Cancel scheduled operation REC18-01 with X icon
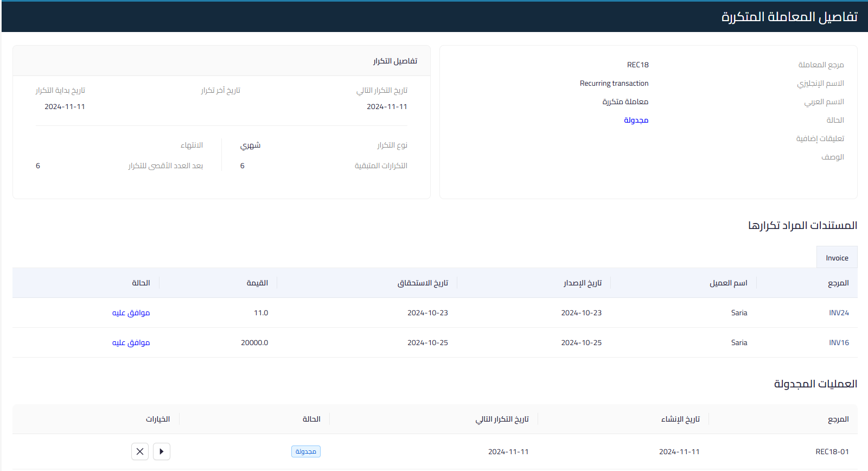868x471 pixels. coord(140,451)
